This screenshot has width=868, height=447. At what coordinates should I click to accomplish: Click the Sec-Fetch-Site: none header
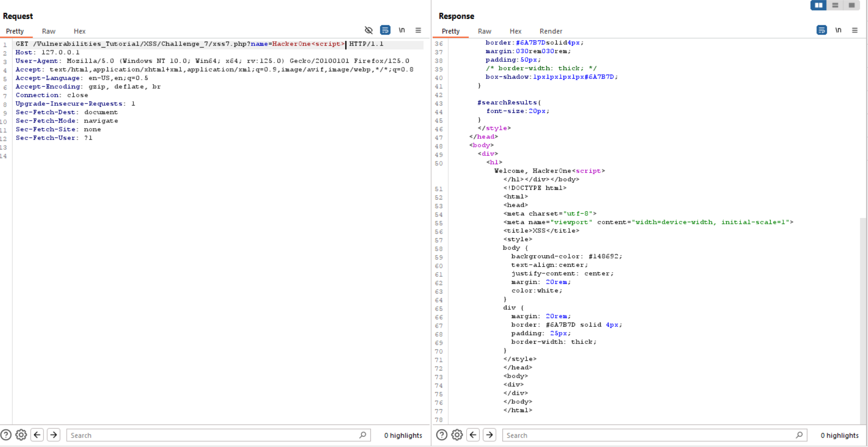(58, 129)
